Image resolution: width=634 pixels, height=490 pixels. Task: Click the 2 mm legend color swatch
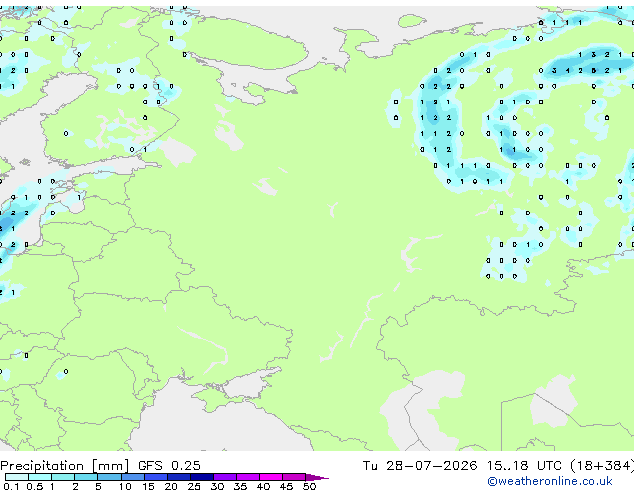tap(86, 477)
